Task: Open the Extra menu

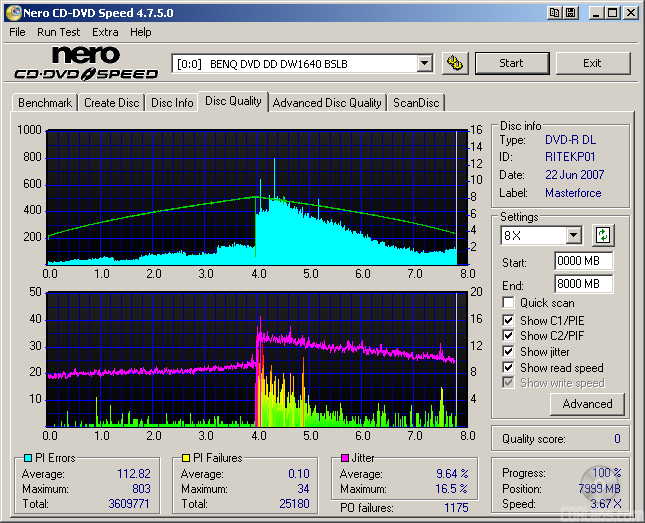Action: tap(105, 32)
